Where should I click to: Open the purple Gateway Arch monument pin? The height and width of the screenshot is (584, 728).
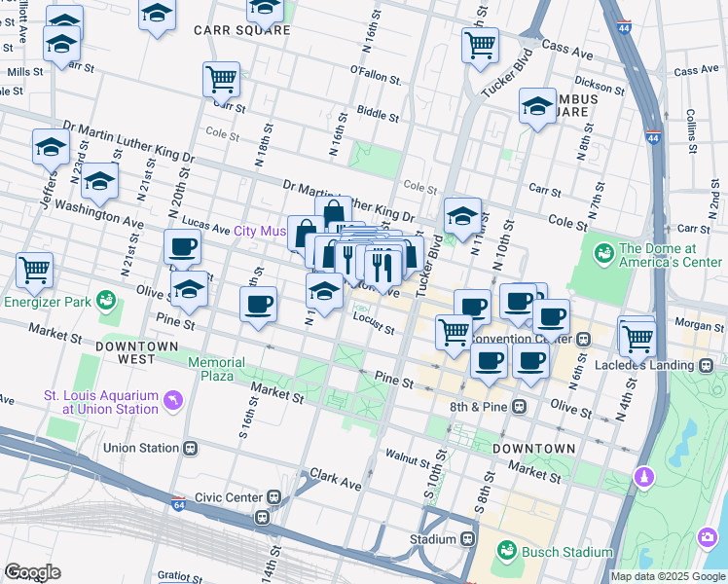[x=644, y=477]
